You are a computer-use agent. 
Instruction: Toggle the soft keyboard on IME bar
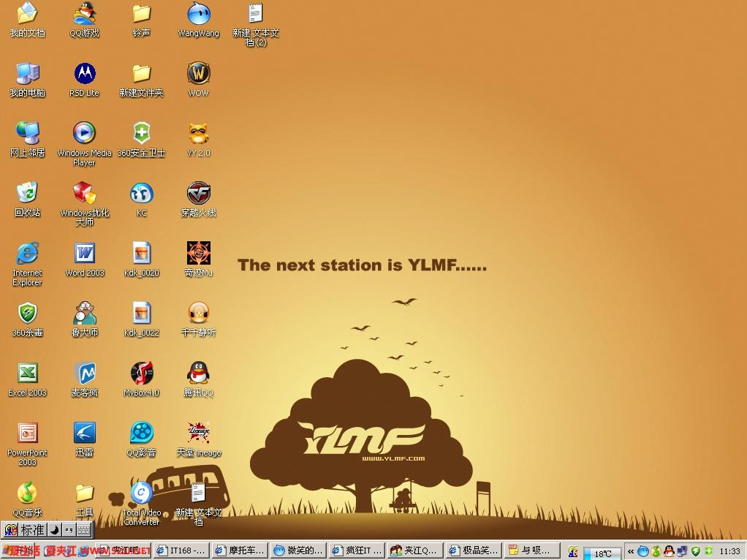(x=83, y=530)
